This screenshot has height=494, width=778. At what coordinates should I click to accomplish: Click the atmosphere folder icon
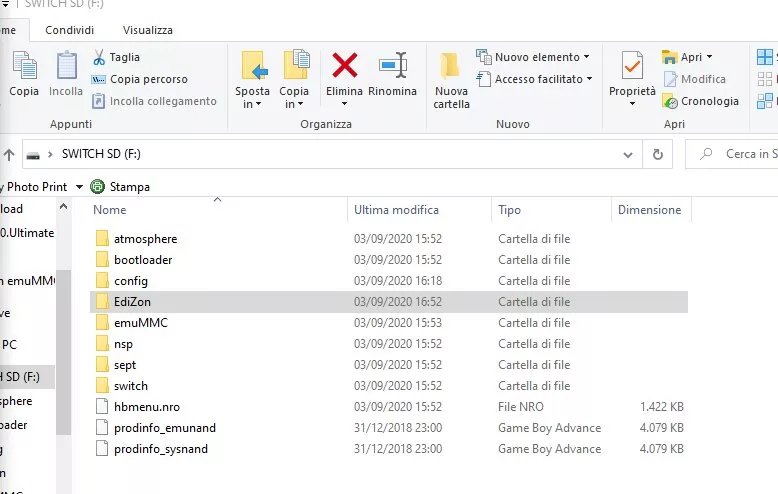coord(102,239)
